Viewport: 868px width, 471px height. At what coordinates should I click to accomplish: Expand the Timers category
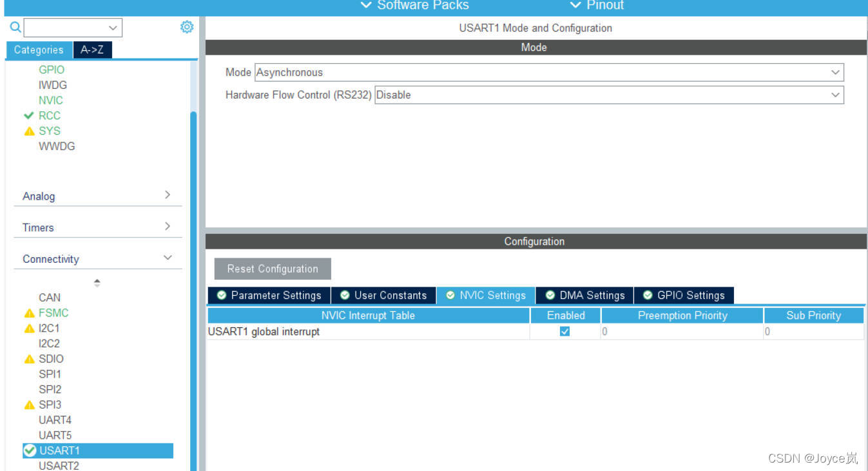97,227
